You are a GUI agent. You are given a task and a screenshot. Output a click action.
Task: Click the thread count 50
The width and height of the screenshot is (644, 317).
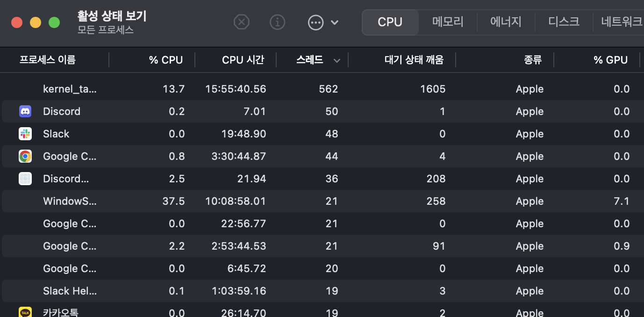[332, 111]
